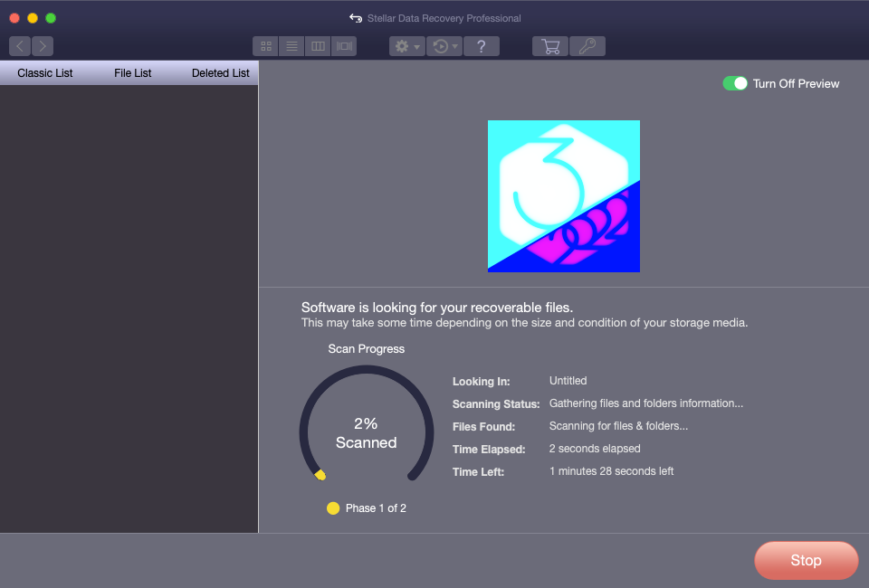869x588 pixels.
Task: Click "1 minutes 28 seconds left" value
Action: tap(611, 471)
